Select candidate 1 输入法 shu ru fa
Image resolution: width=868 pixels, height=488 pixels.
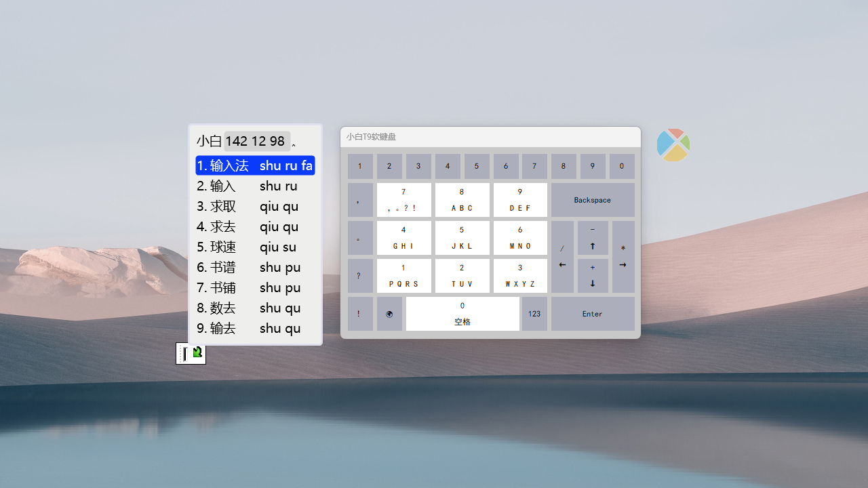pos(255,165)
